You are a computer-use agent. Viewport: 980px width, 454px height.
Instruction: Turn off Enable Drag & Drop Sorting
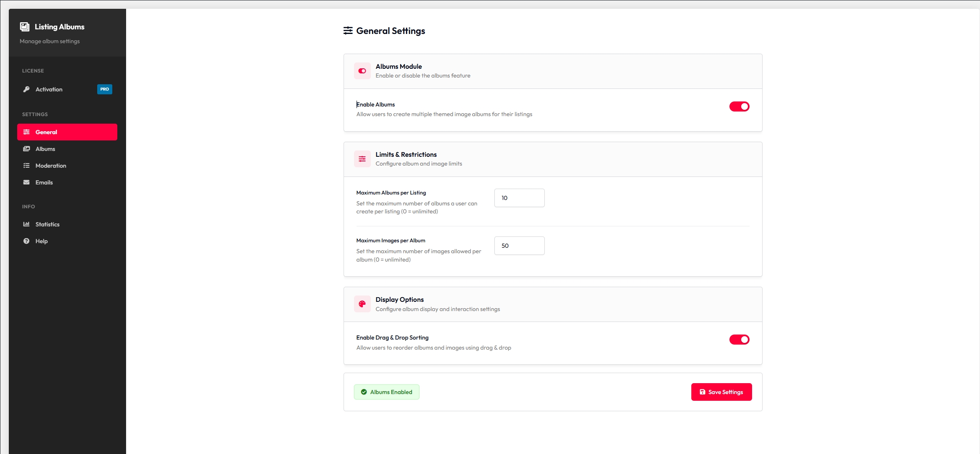[739, 340]
